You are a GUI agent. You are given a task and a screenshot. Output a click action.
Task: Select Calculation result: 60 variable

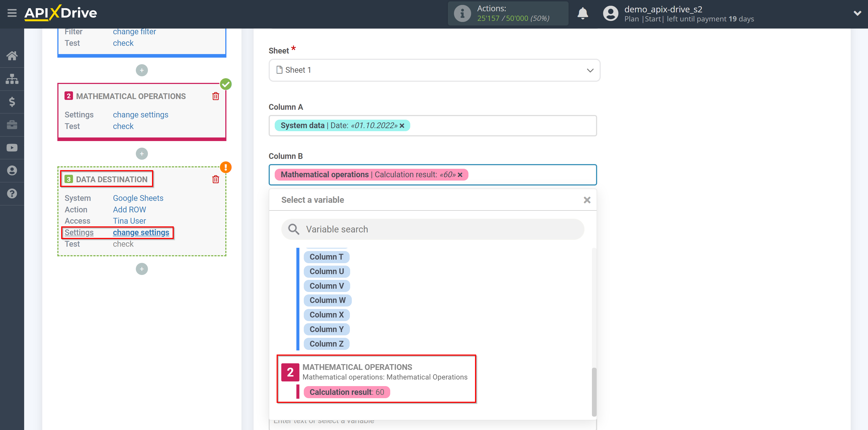347,392
